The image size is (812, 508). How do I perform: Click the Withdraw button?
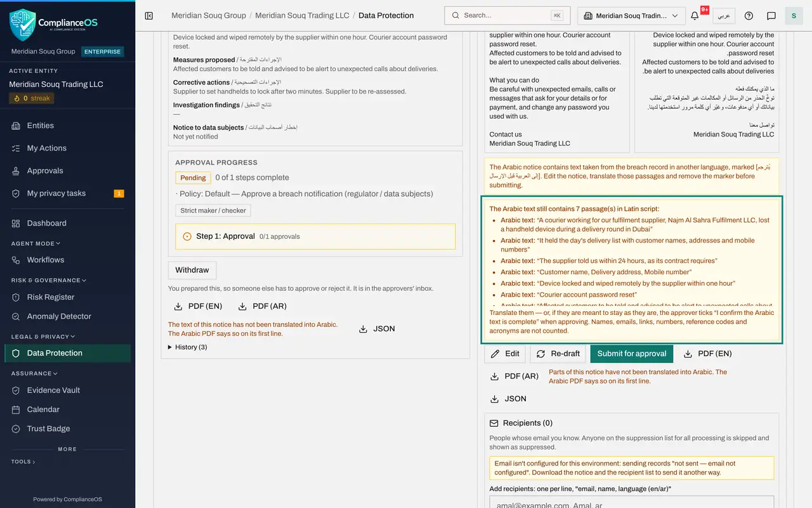(x=192, y=270)
